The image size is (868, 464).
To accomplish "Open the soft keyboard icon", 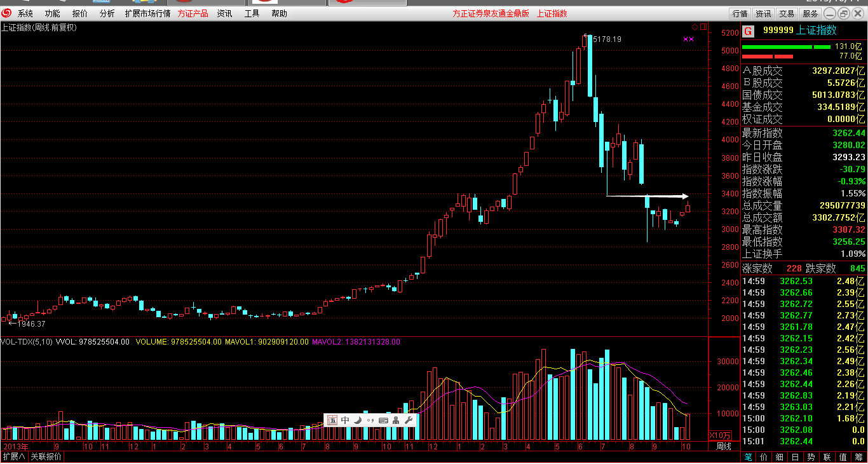I will pos(383,420).
